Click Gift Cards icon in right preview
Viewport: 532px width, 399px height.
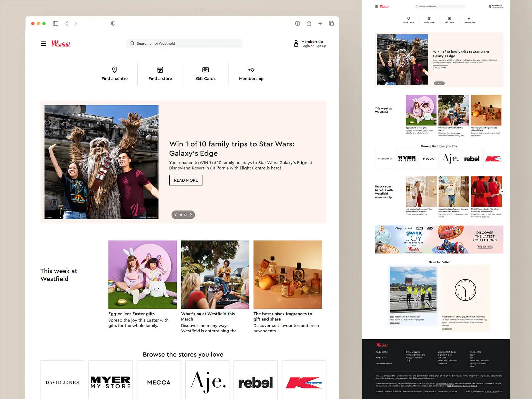click(x=449, y=18)
